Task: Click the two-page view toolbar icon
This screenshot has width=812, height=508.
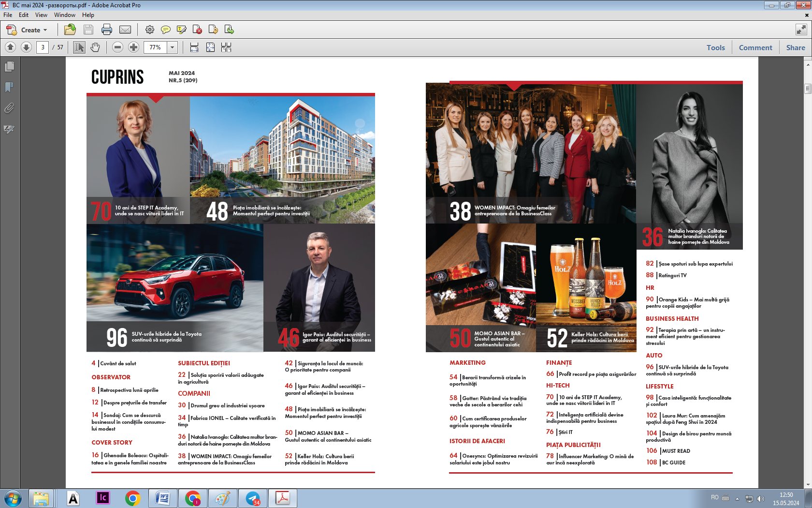Action: [x=226, y=47]
